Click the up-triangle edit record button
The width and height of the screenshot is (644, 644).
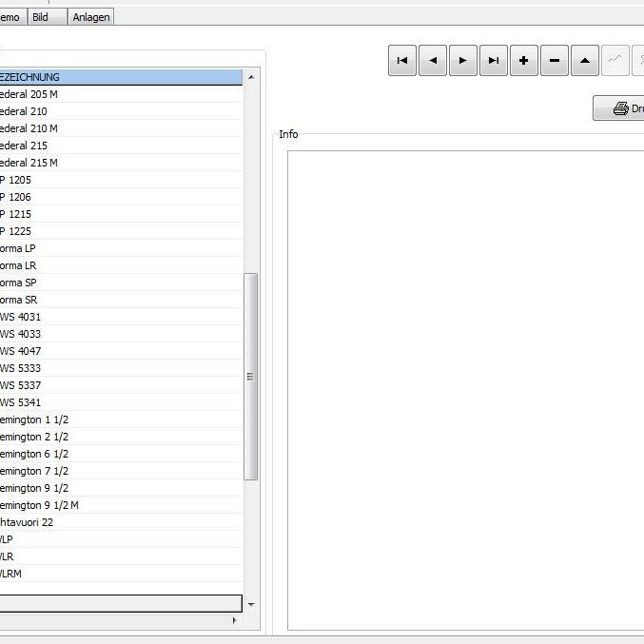point(584,61)
